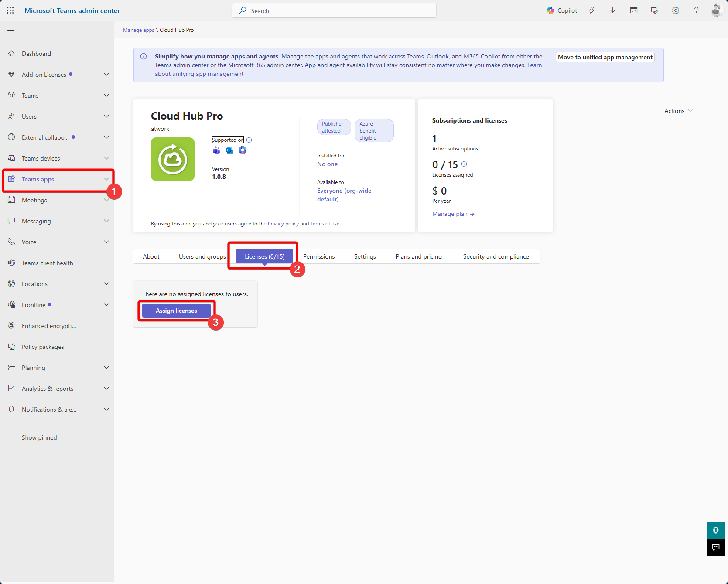Viewport: 728px width, 584px height.
Task: Click the External collaboration globe icon
Action: 11,137
